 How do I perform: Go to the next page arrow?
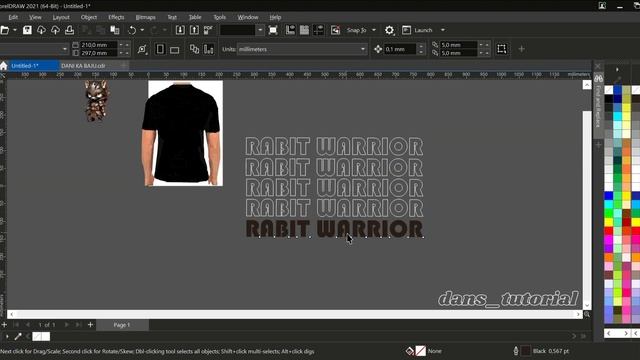click(x=67, y=325)
